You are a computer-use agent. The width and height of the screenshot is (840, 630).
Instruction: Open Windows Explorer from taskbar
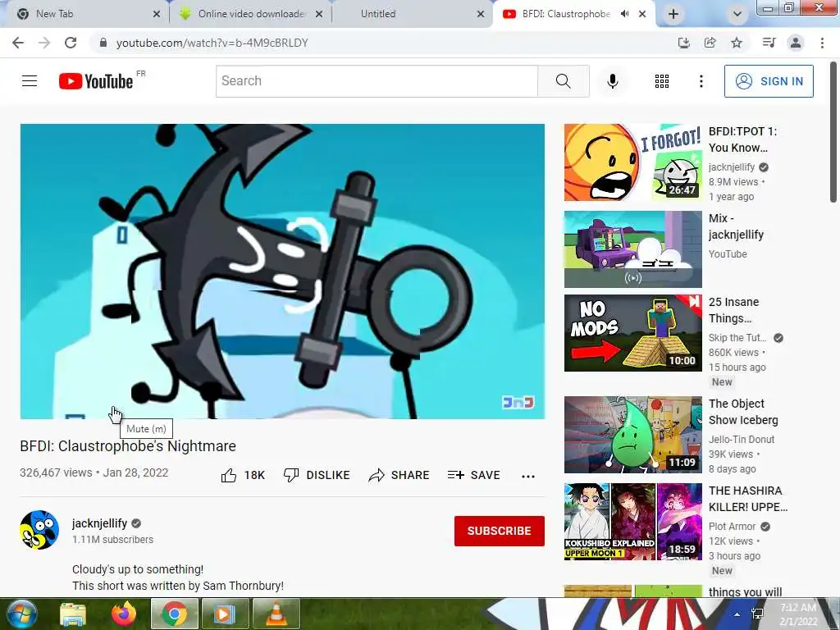(73, 614)
